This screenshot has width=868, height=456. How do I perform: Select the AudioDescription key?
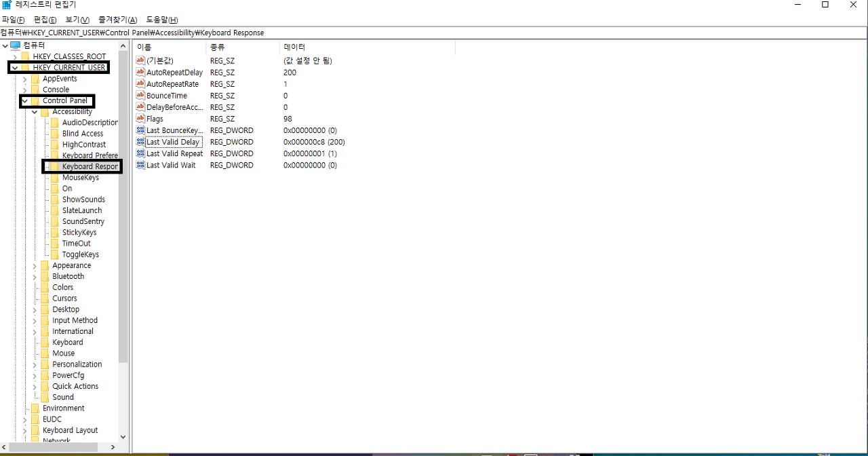(90, 123)
